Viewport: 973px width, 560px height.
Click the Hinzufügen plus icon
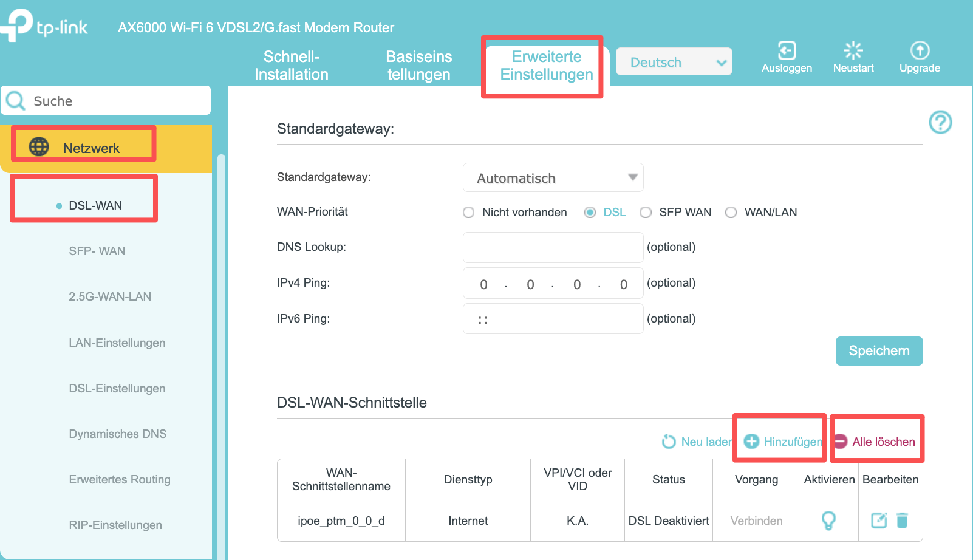pyautogui.click(x=751, y=442)
